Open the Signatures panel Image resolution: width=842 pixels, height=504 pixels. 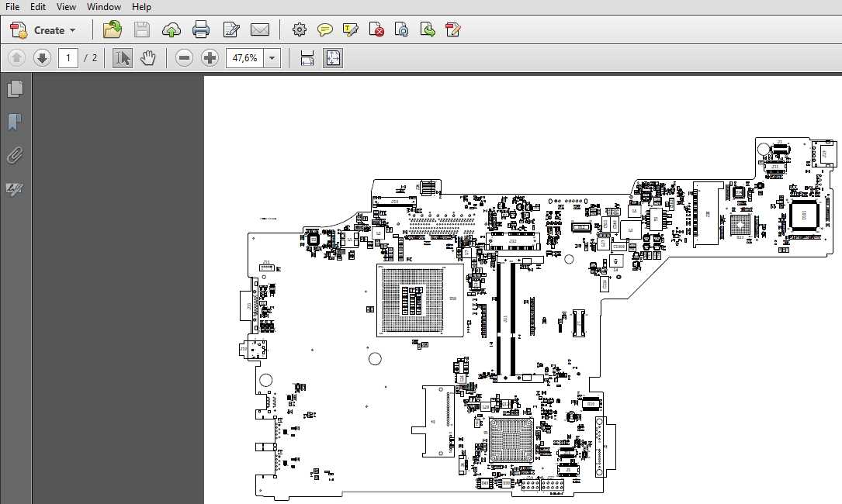15,189
